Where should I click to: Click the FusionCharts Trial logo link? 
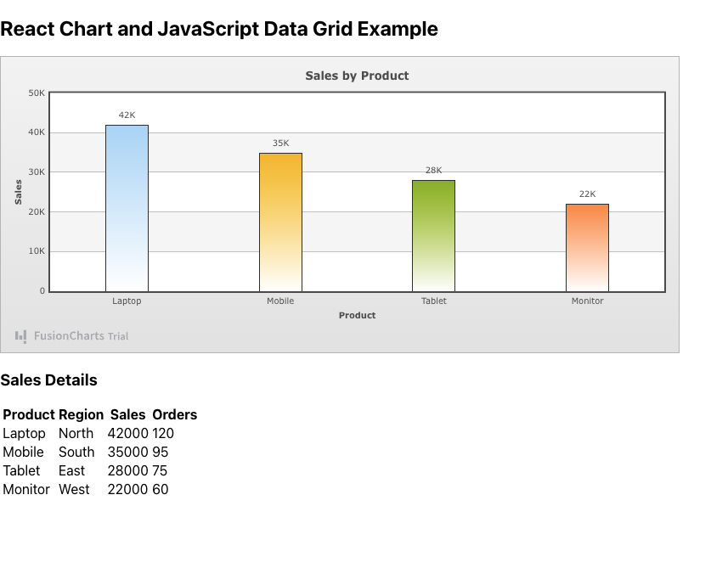[x=71, y=336]
